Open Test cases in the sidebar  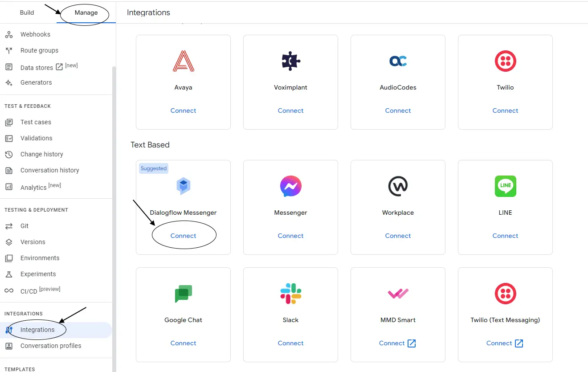pyautogui.click(x=36, y=122)
